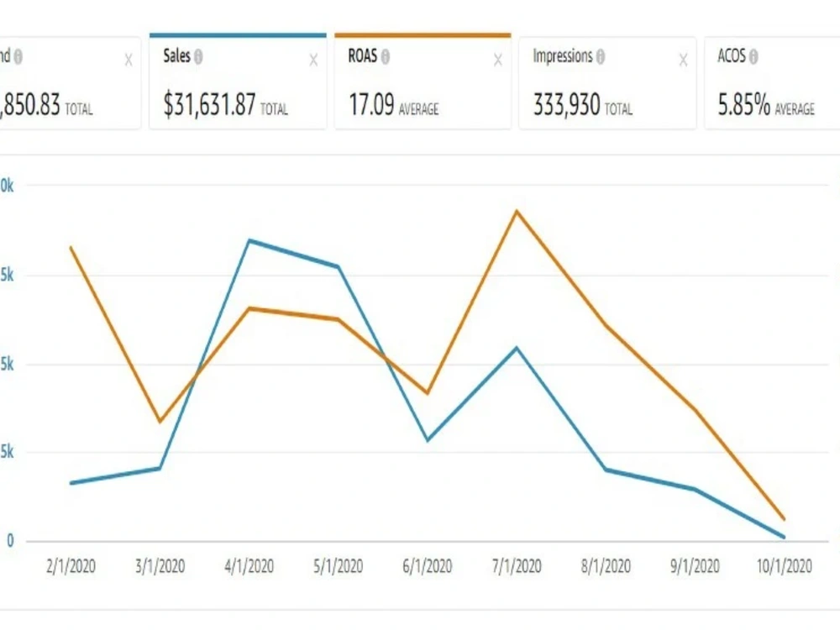Remove the Sales metric with its X button
This screenshot has height=630, width=840.
[312, 59]
